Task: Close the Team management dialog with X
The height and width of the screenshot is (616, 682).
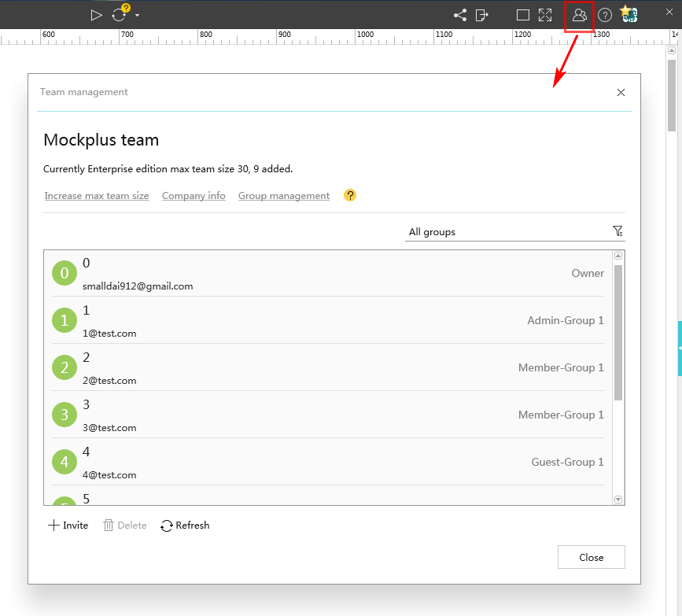Action: point(621,92)
